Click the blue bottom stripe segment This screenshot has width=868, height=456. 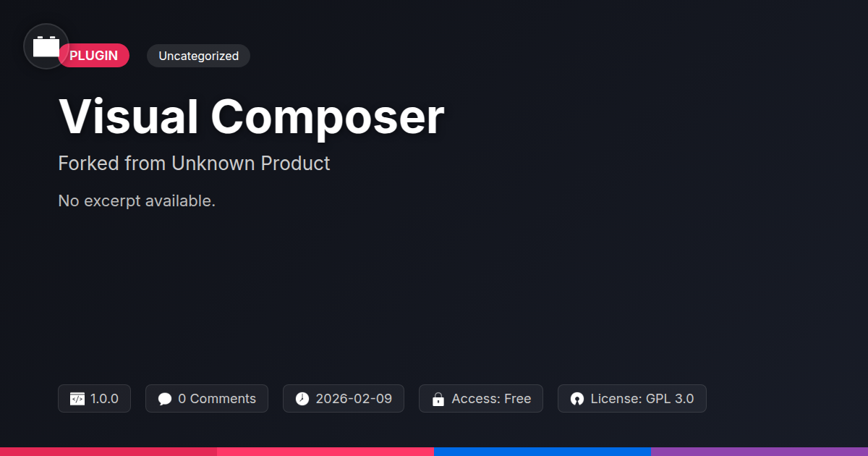[x=542, y=452]
